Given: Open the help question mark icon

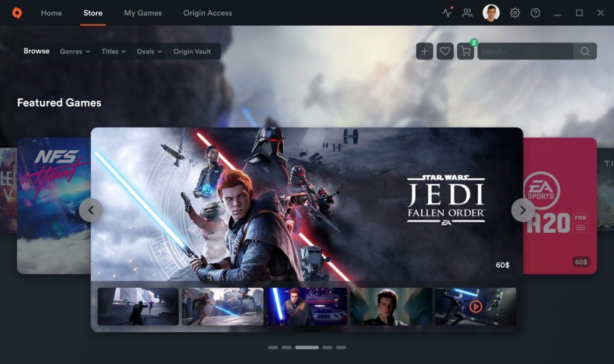Looking at the screenshot, I should (x=535, y=13).
